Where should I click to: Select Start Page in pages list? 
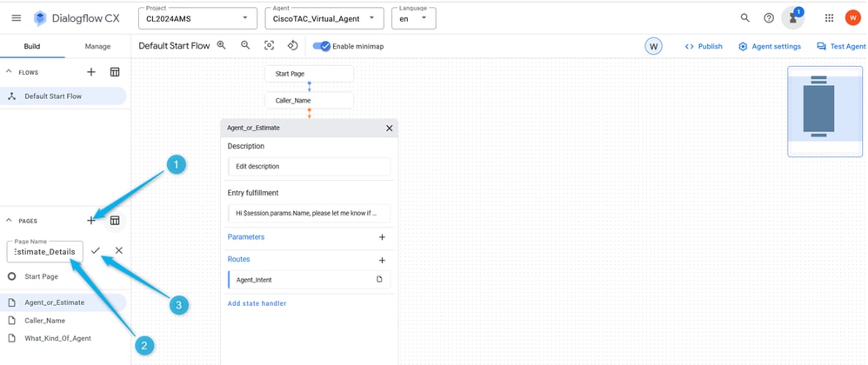pos(64,276)
